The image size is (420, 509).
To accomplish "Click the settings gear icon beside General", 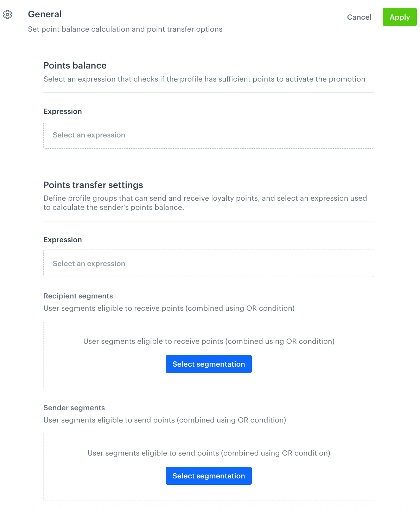I will (7, 15).
